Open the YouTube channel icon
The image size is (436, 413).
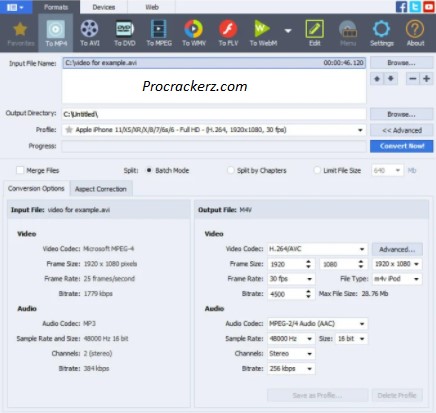pos(429,7)
